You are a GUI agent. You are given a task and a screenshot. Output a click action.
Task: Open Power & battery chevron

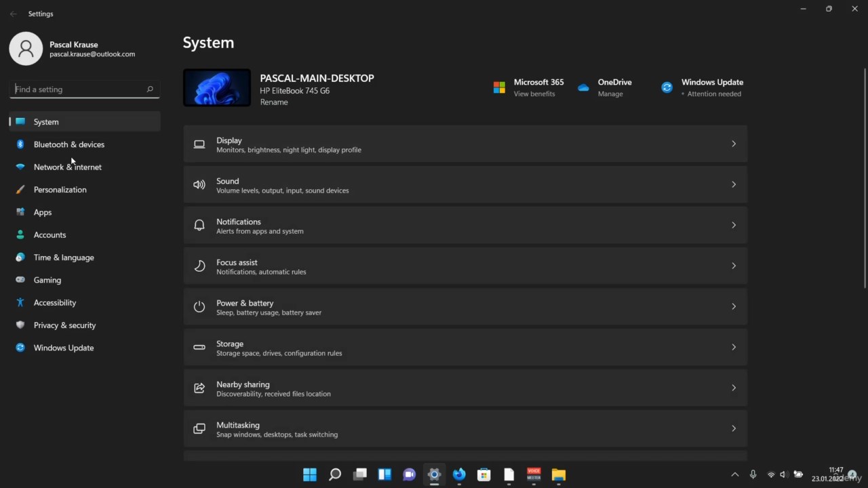733,306
